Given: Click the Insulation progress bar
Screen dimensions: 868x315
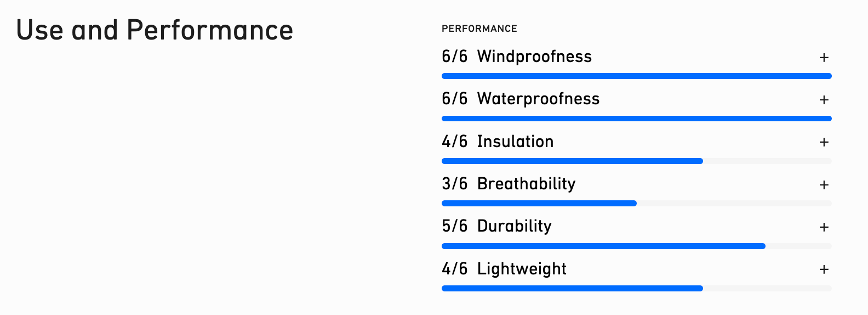Looking at the screenshot, I should pyautogui.click(x=637, y=161).
